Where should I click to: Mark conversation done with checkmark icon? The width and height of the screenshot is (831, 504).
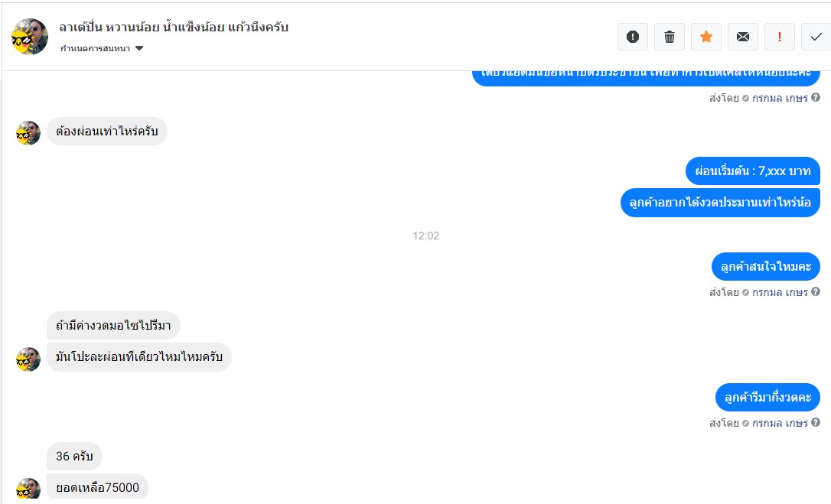point(816,37)
